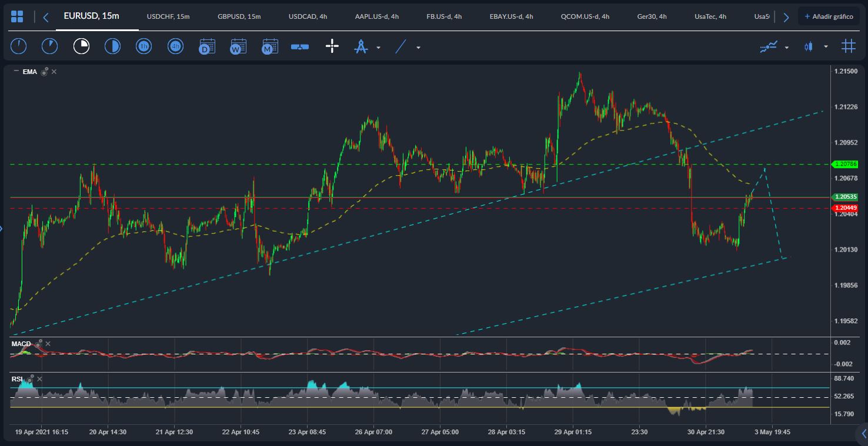Remove the EMA indicator
The width and height of the screenshot is (868, 446).
tap(54, 72)
